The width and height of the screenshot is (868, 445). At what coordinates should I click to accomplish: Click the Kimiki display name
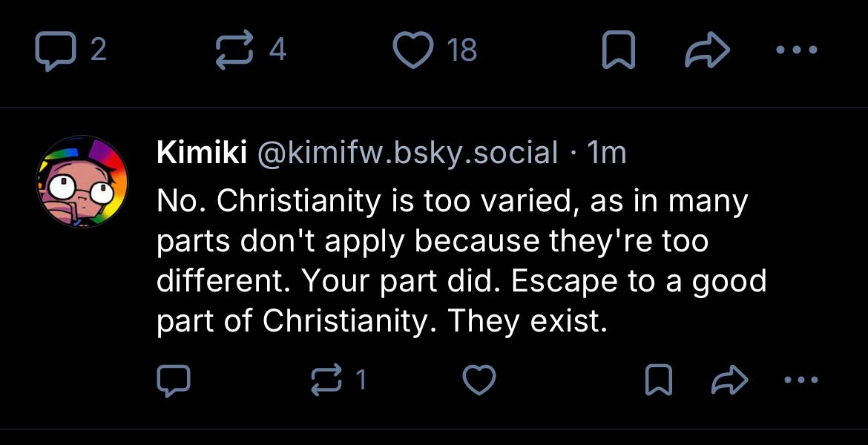click(202, 154)
